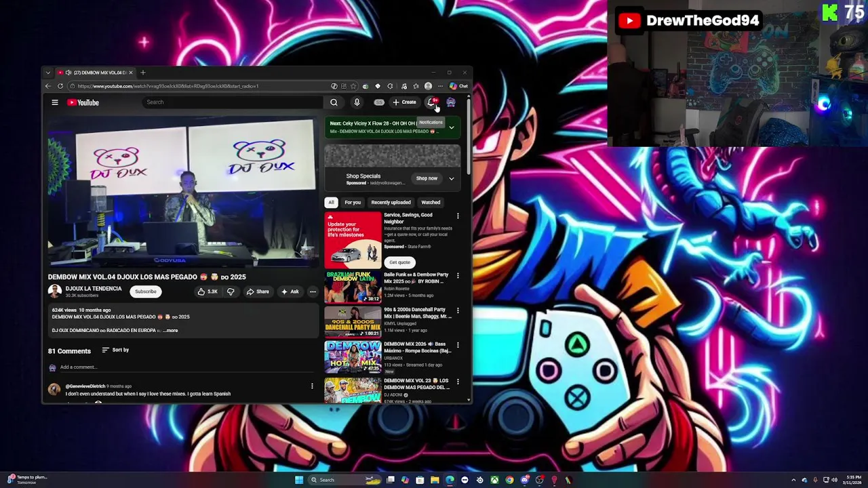Select the Watched filter chip
Screen dimensions: 868x488
[x=431, y=202]
